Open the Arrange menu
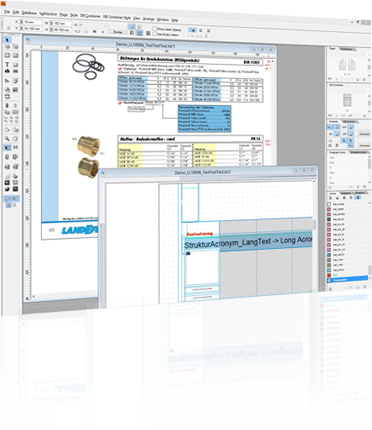This screenshot has width=372, height=430. click(x=149, y=19)
